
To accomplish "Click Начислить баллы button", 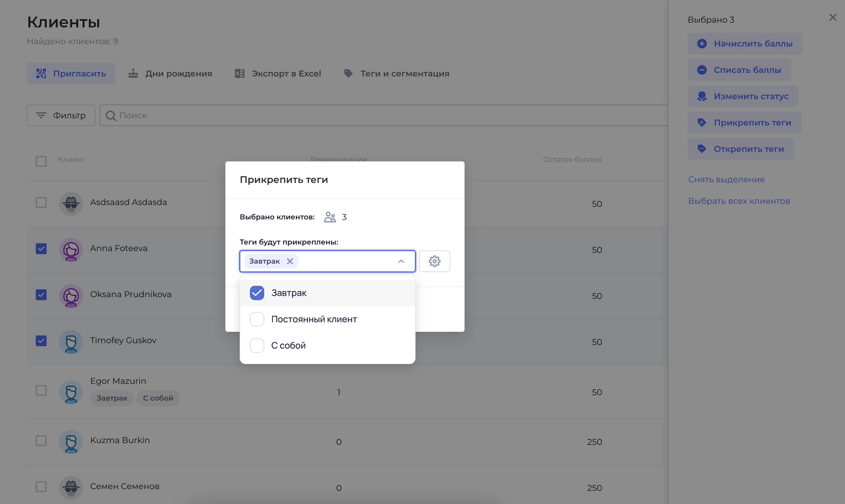I will click(745, 44).
